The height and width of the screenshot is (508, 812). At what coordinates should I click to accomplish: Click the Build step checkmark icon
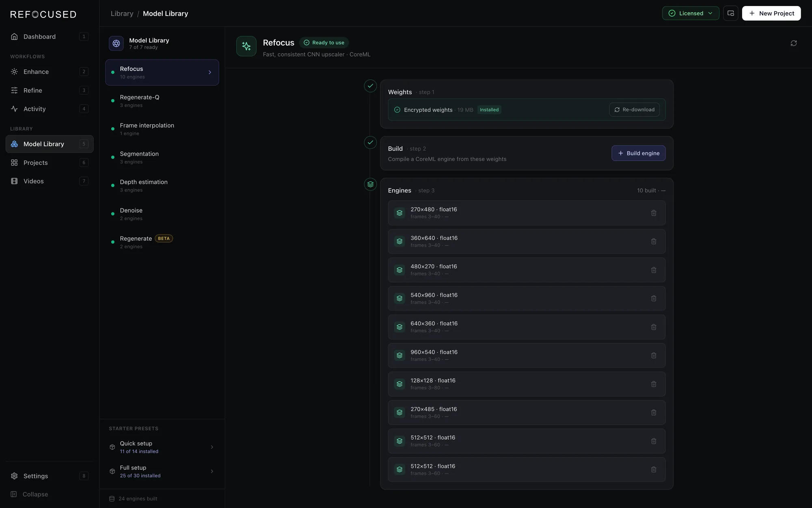370,142
